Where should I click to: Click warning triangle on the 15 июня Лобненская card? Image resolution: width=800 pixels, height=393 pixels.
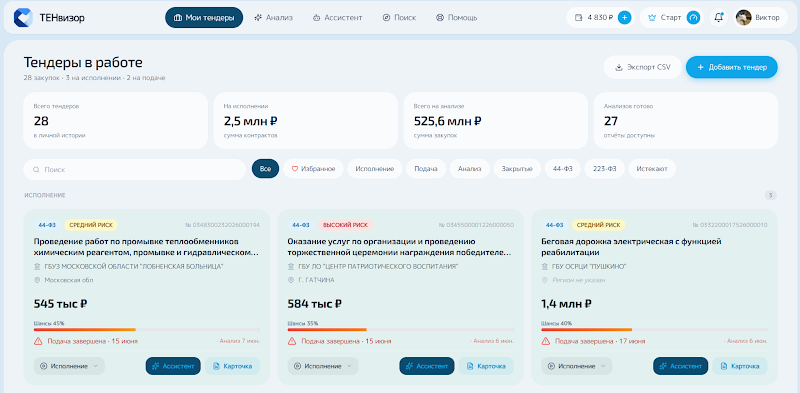pos(38,341)
